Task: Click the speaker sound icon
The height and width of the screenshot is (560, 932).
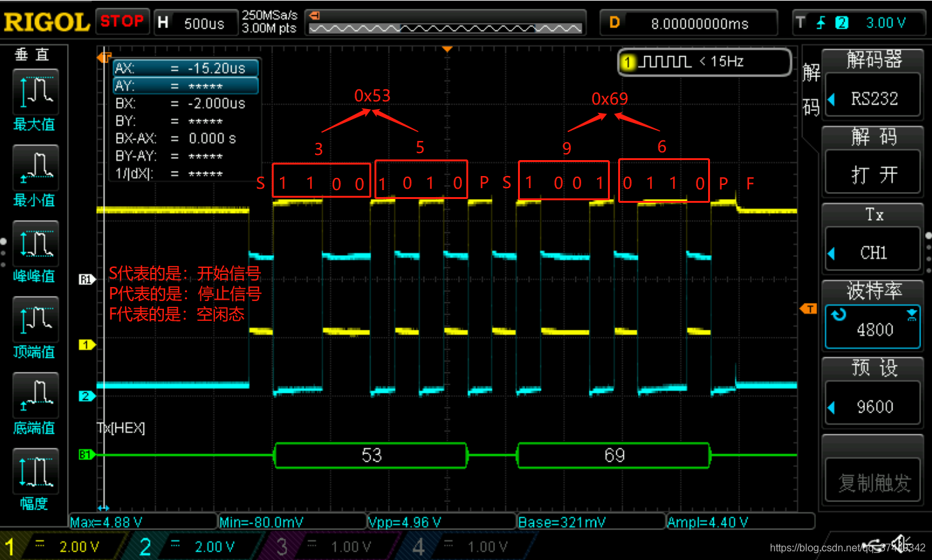Action: click(901, 544)
